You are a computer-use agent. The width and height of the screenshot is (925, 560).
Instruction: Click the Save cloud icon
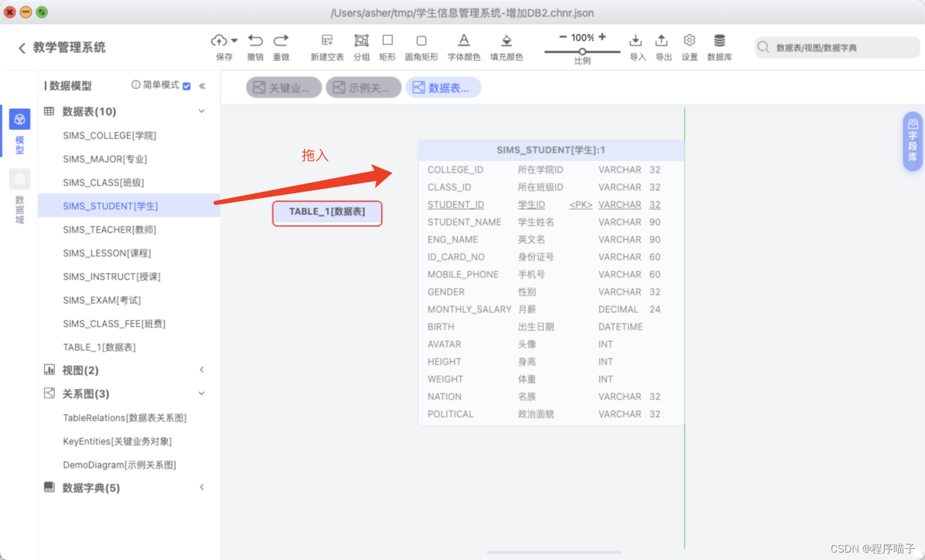coord(219,40)
